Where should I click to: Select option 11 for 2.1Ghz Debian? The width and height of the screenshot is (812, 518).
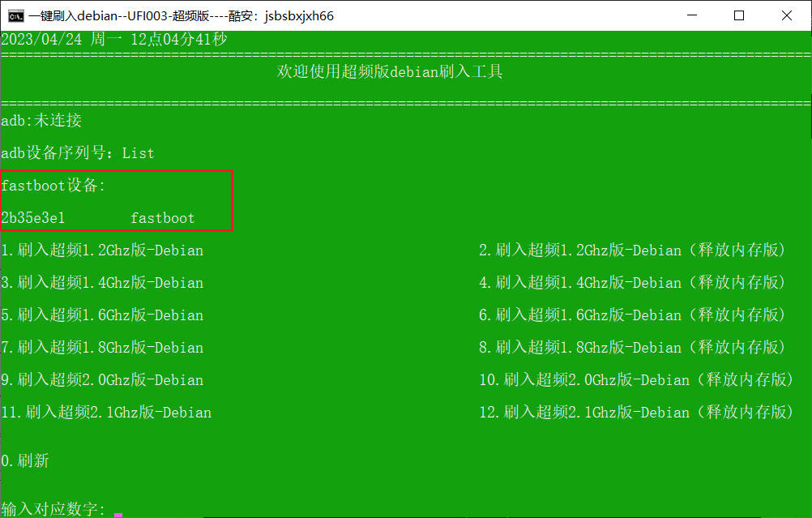pyautogui.click(x=106, y=413)
